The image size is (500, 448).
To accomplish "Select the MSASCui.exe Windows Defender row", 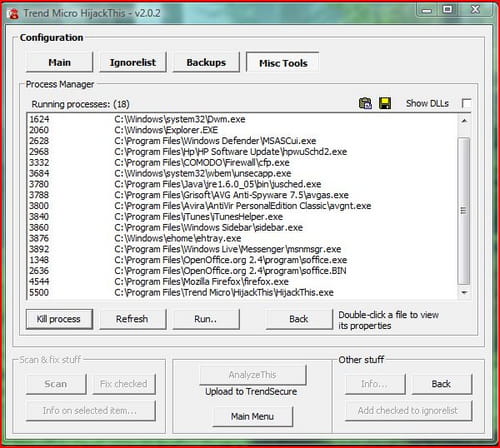I will 242,141.
